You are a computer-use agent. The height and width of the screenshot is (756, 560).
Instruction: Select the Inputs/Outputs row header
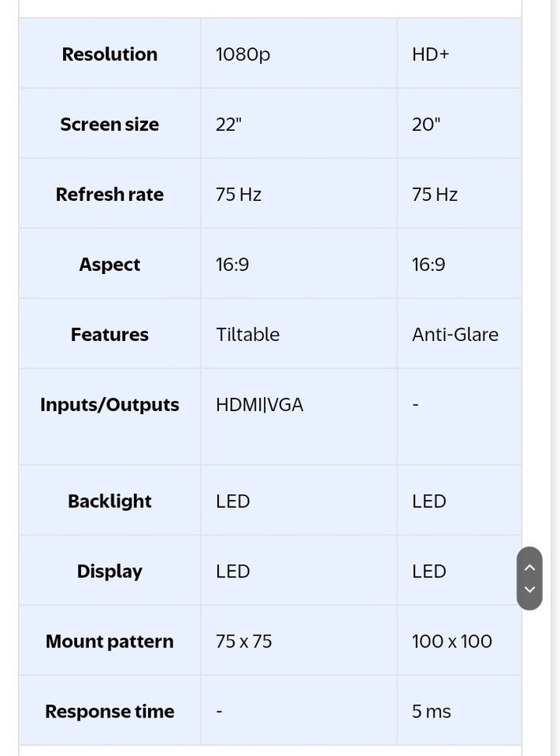[x=109, y=405]
